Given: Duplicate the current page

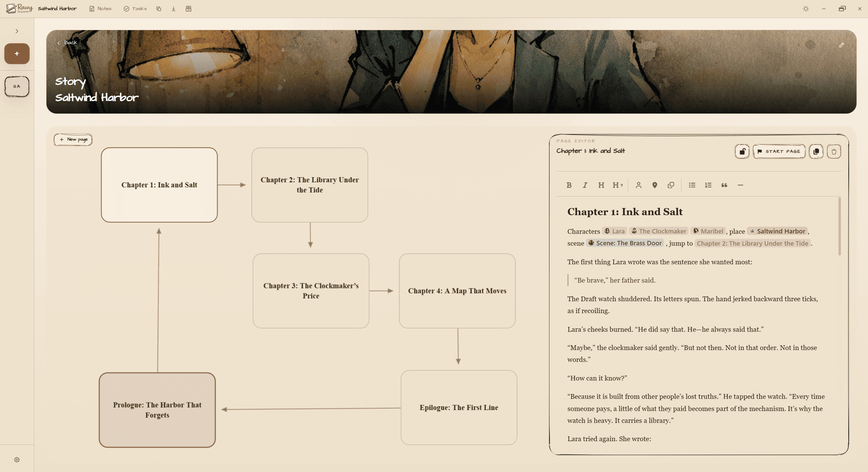Looking at the screenshot, I should click(816, 151).
